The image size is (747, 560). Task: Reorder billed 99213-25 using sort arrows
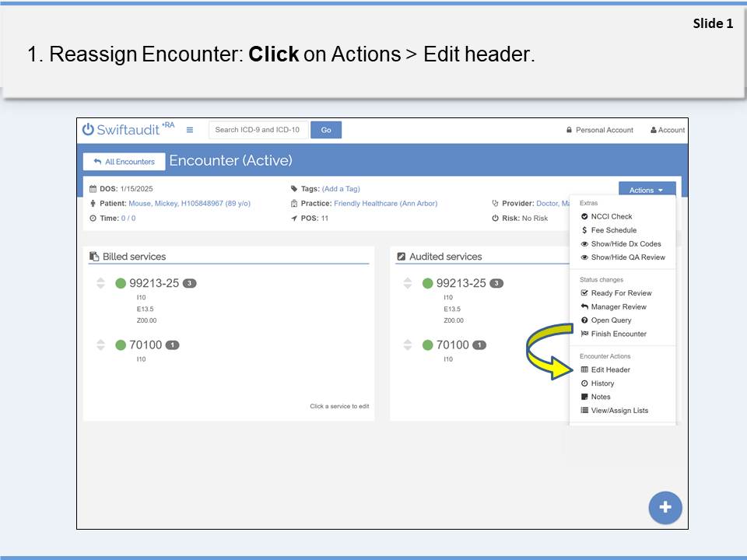click(x=100, y=283)
